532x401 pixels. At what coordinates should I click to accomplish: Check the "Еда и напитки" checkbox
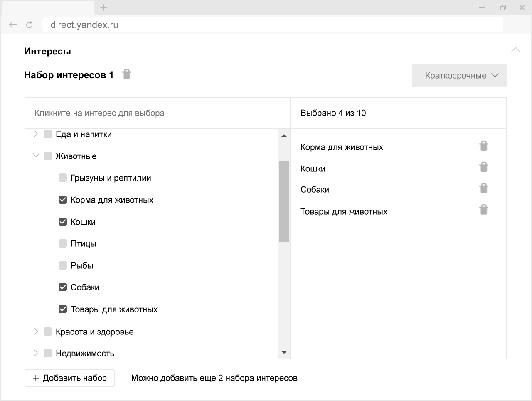(48, 134)
